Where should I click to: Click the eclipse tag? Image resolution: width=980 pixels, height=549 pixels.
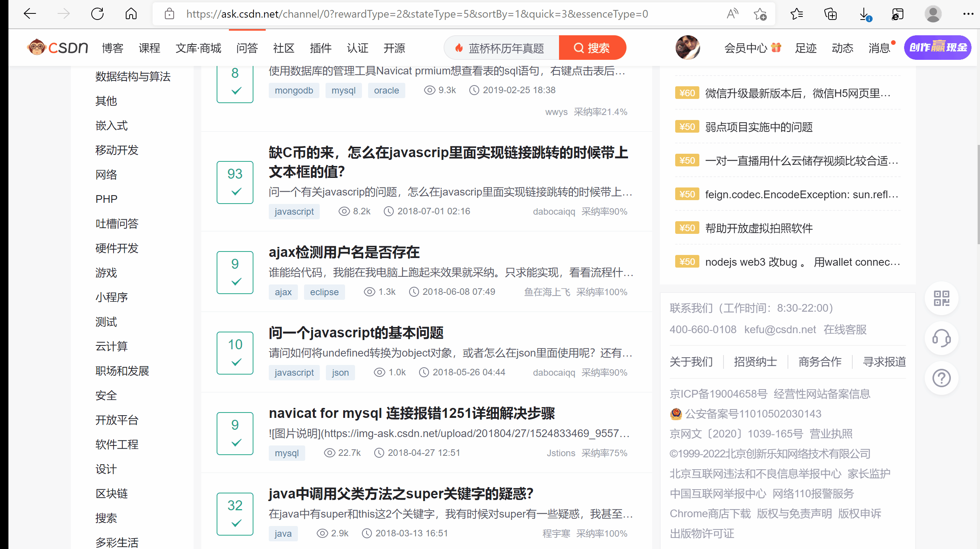pos(324,292)
